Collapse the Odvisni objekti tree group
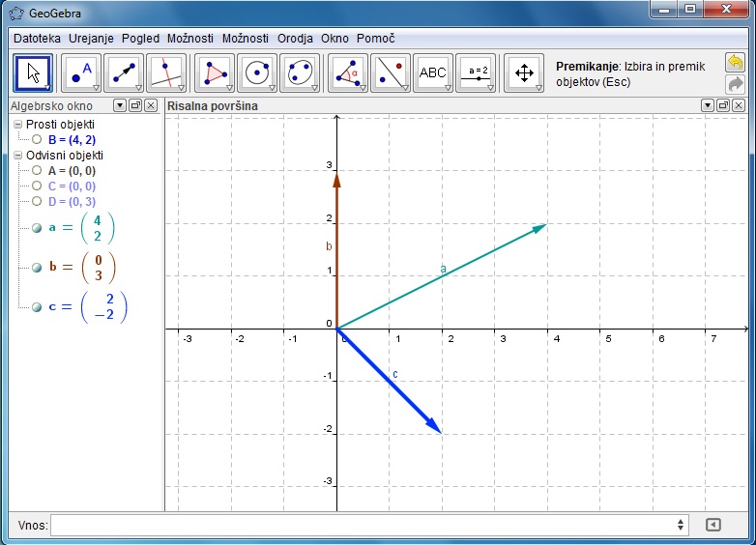The height and width of the screenshot is (545, 756). click(x=18, y=155)
